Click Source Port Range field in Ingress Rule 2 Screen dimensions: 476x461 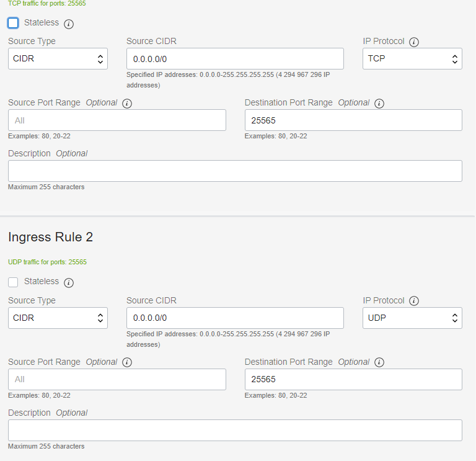click(117, 379)
